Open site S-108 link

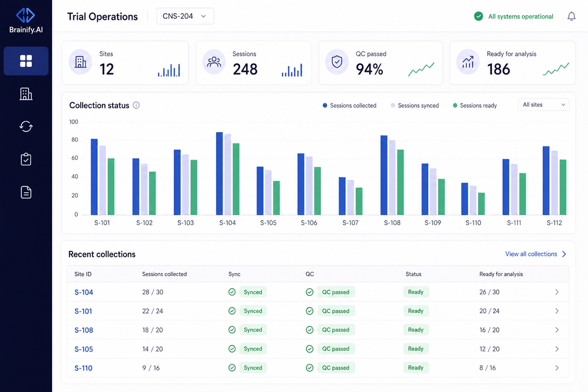point(84,330)
